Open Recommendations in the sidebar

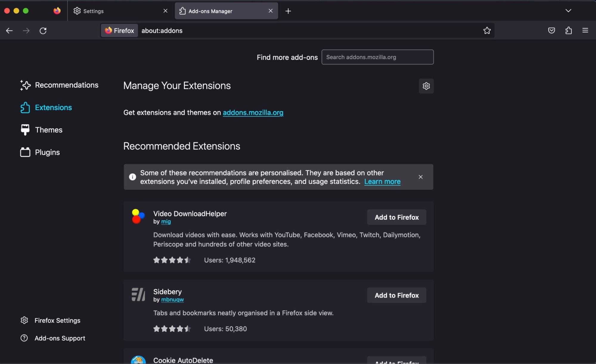59,85
